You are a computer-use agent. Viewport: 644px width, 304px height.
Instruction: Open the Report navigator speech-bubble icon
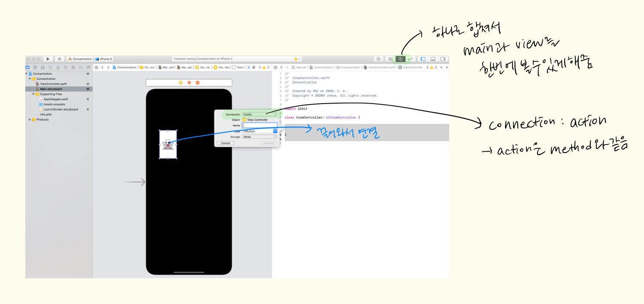[x=88, y=68]
